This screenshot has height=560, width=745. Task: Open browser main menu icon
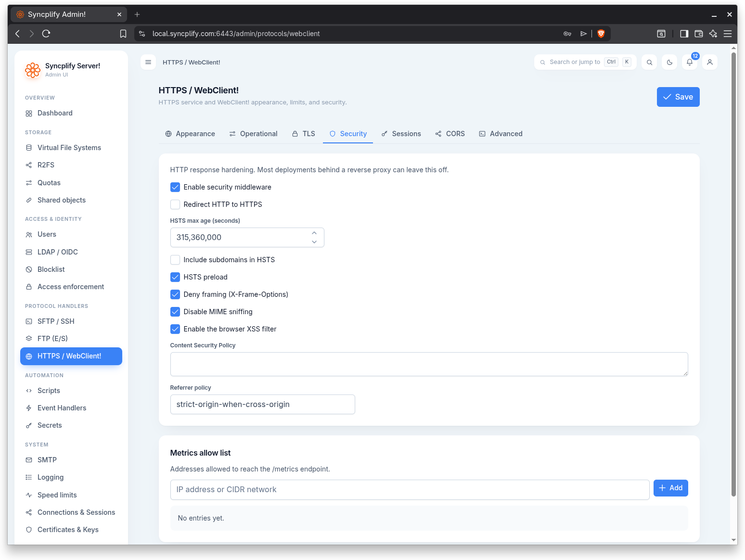point(728,34)
